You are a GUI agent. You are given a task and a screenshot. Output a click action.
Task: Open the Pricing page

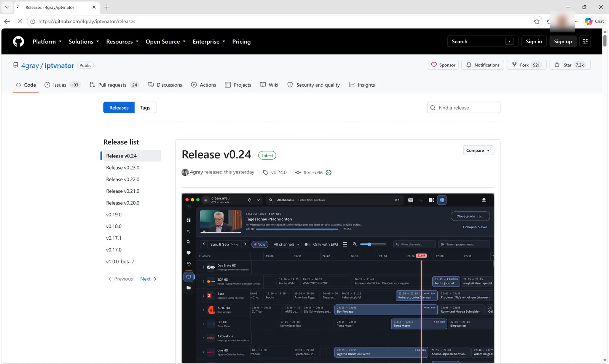[241, 41]
